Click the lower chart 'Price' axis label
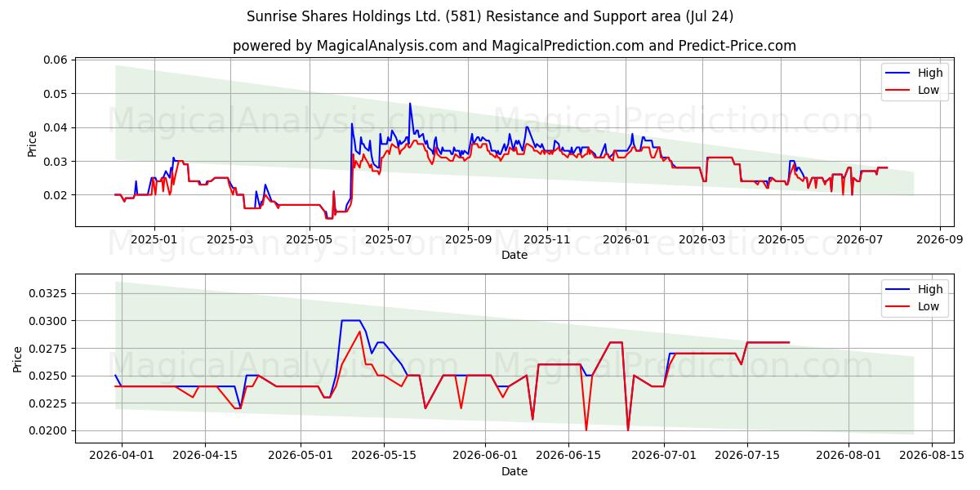 18,359
